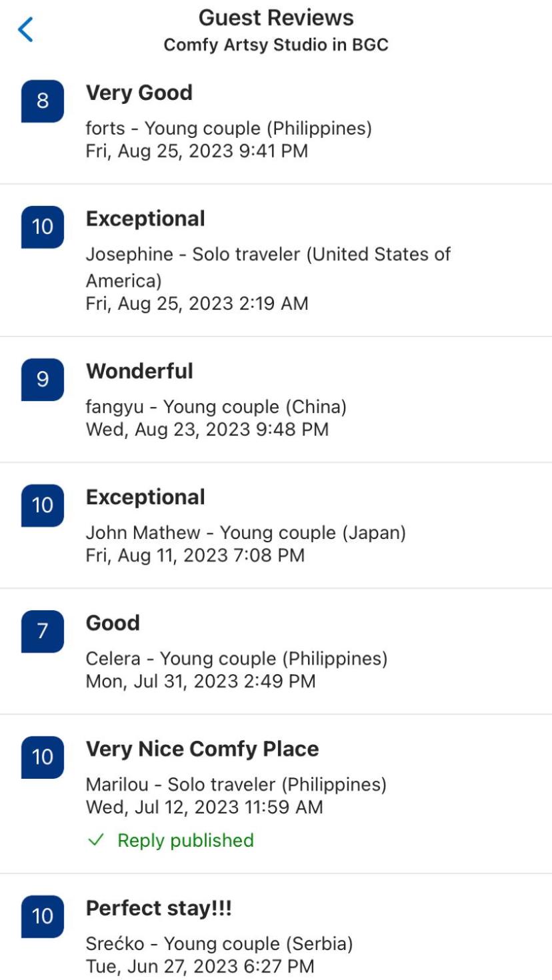The width and height of the screenshot is (552, 980).
Task: Open the "Wonderful" review by fangyu
Action: click(139, 371)
